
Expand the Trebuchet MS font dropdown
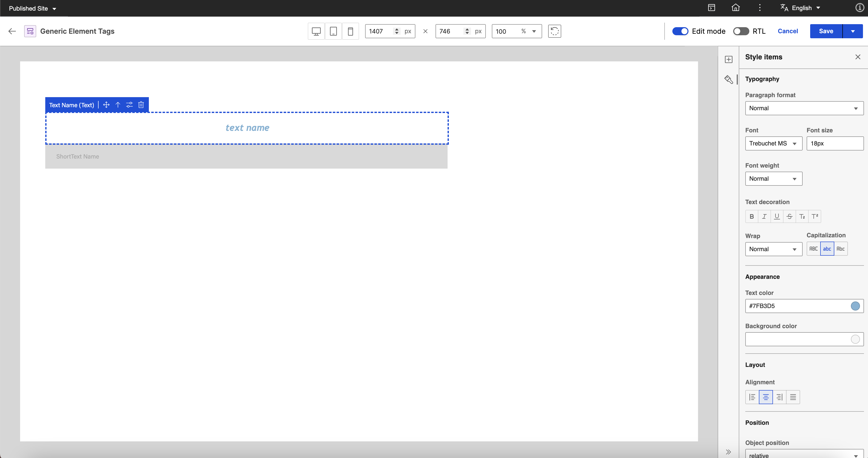(x=773, y=144)
